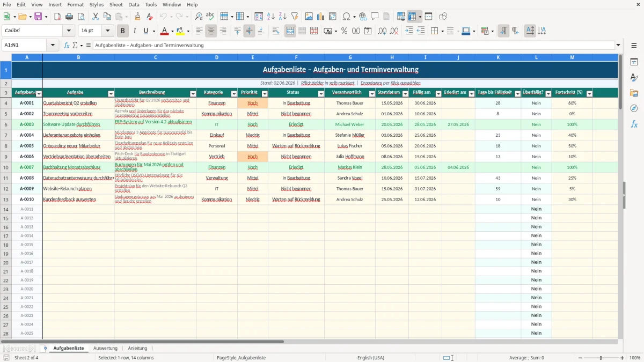Viewport: 644px width, 362px height.
Task: Toggle Underline formatting
Action: click(x=146, y=31)
